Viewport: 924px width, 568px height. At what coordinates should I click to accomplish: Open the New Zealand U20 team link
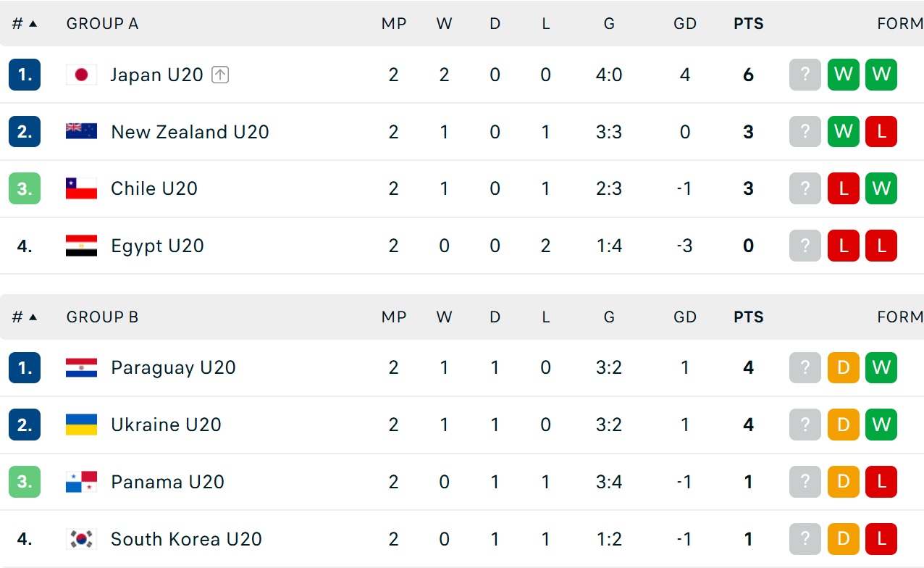190,132
